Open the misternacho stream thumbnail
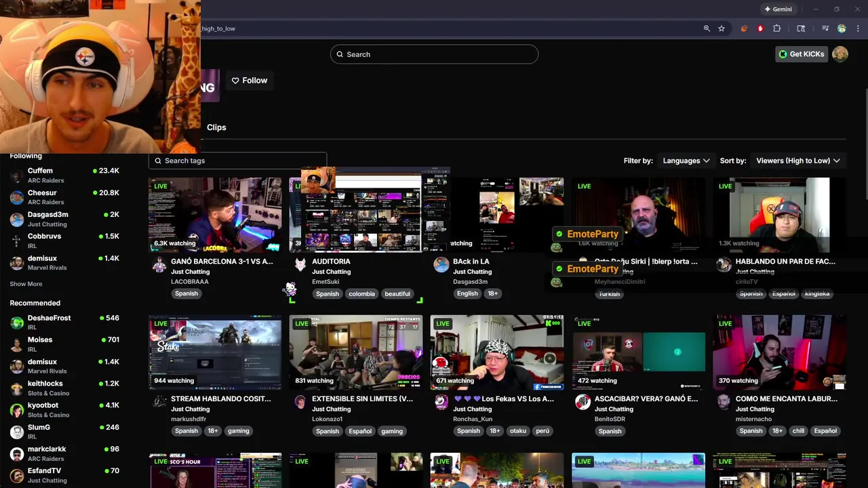The width and height of the screenshot is (868, 488). click(x=779, y=352)
